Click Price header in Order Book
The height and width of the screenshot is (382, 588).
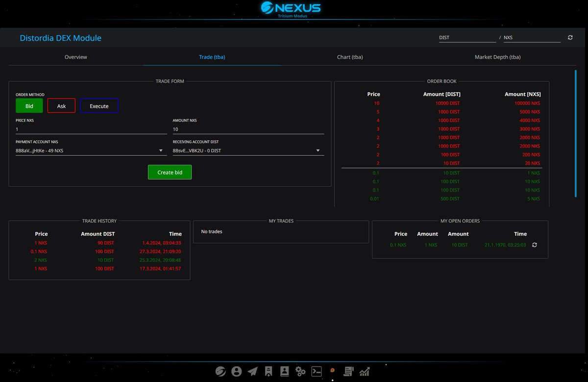373,94
